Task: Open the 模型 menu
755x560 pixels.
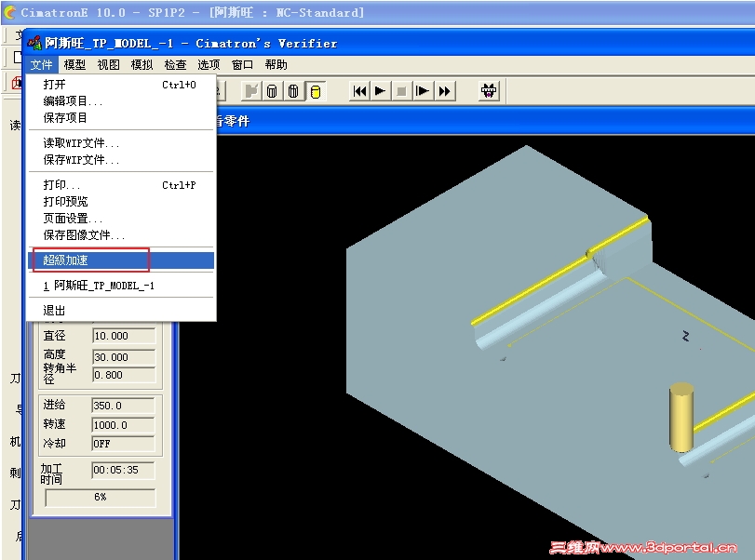Action: pos(74,64)
